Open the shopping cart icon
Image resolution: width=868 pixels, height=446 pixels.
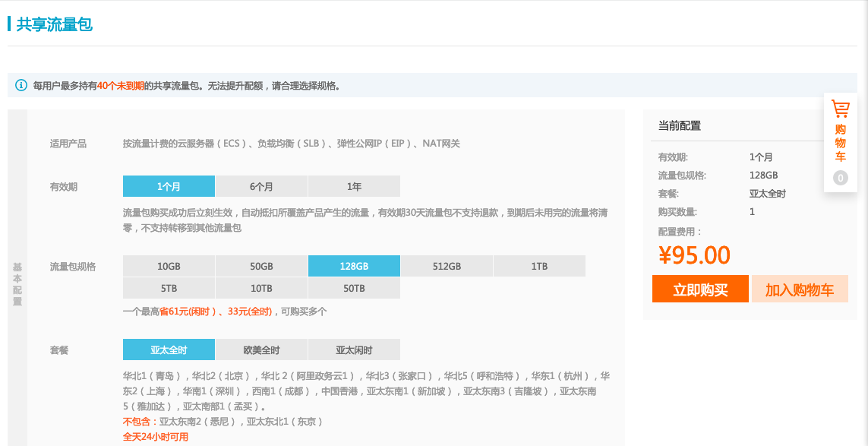tap(840, 109)
